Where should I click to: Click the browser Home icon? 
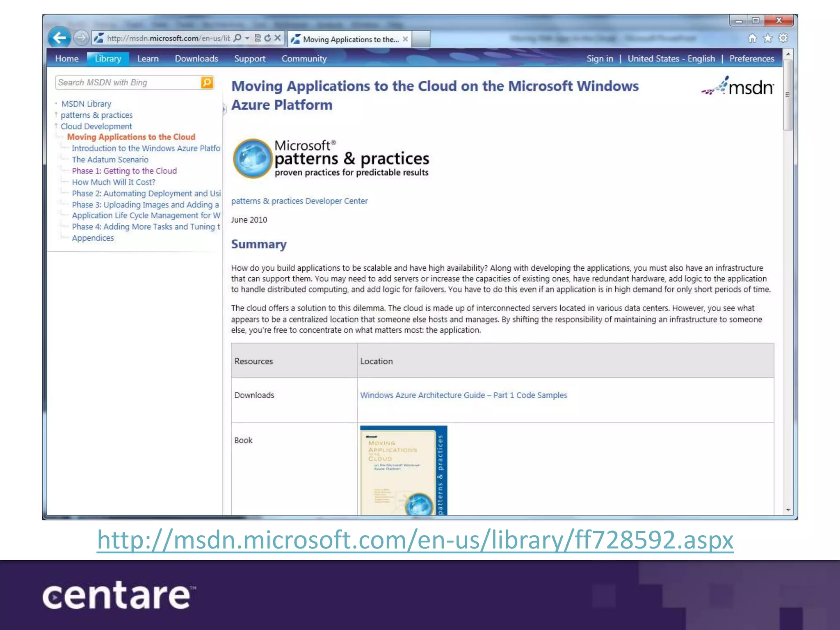(752, 38)
